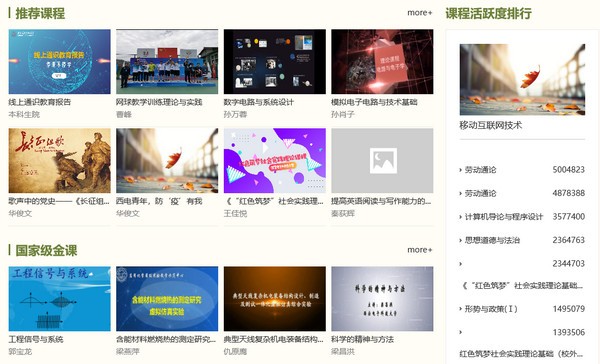Open 数字电路与系统设计 course thumbnail

[x=275, y=62]
